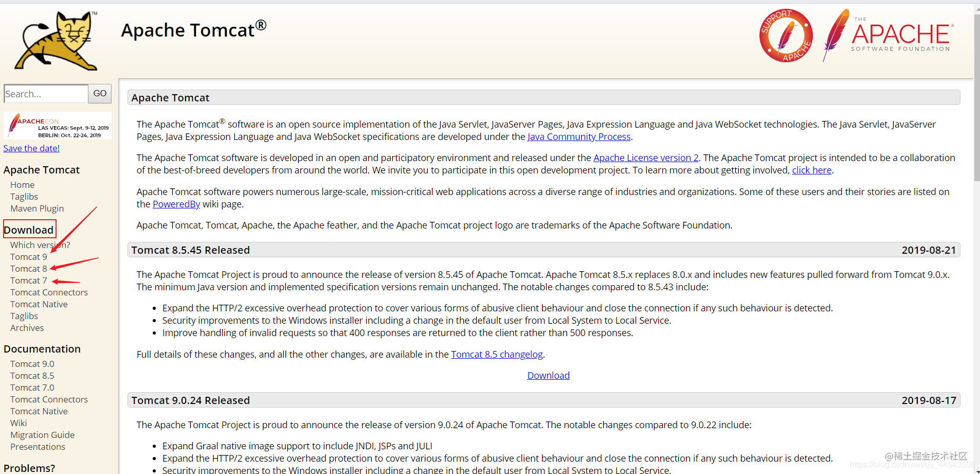The image size is (980, 474).
Task: Select Tomcat 8 download page
Action: (28, 269)
